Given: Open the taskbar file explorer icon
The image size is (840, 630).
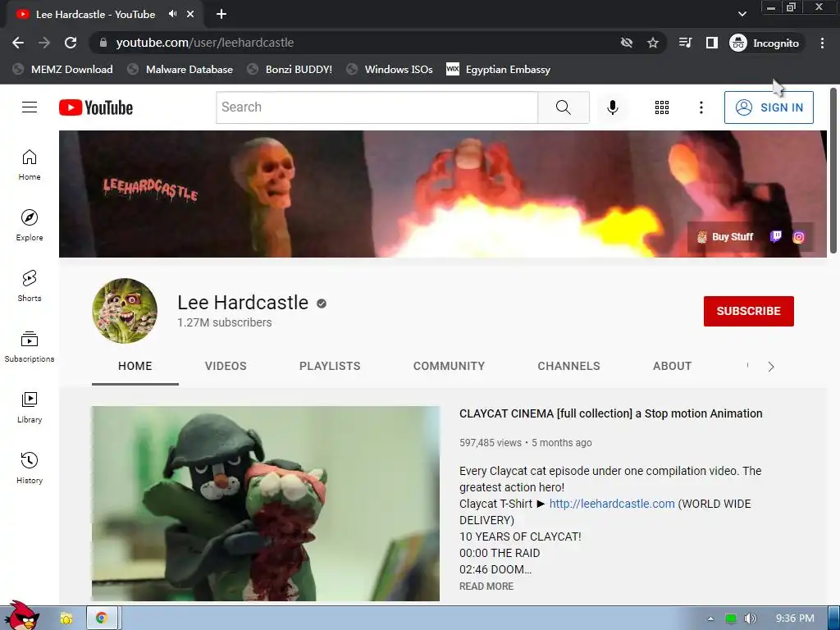Looking at the screenshot, I should click(66, 619).
